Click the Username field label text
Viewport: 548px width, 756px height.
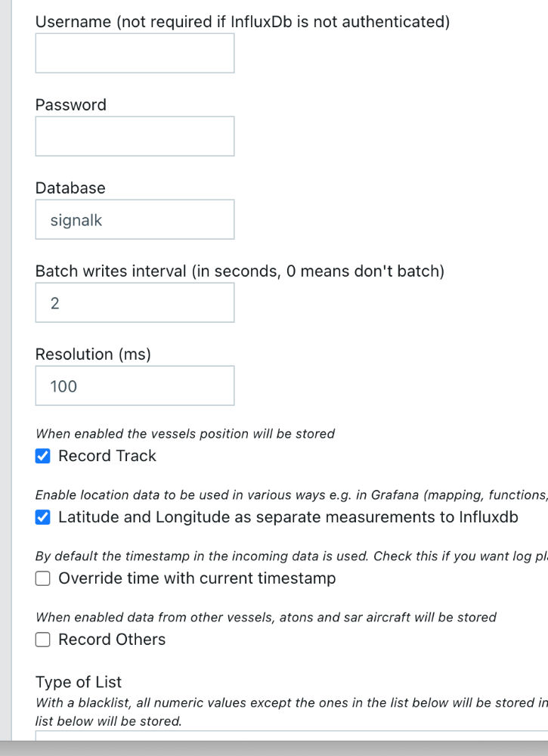point(242,22)
